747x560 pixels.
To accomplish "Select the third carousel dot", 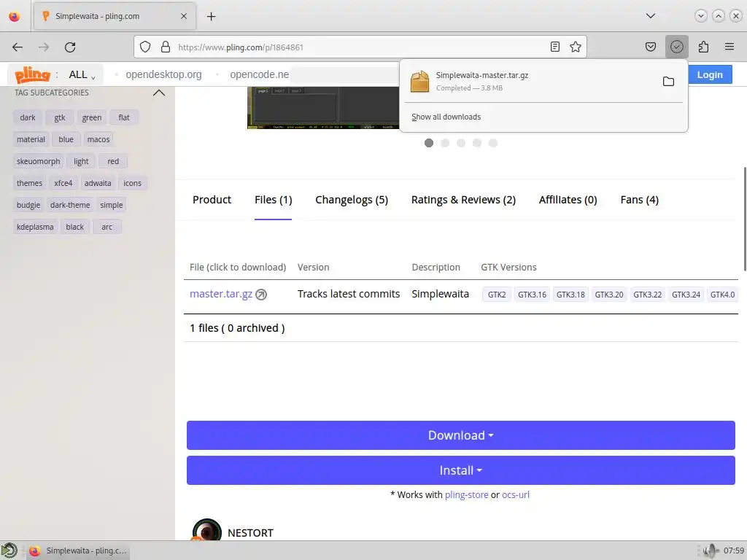I will (x=461, y=143).
